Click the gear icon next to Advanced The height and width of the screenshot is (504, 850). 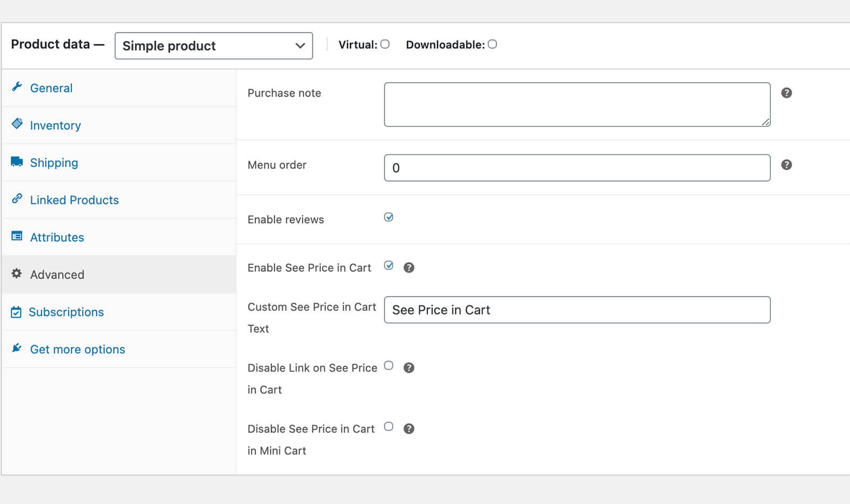coord(17,274)
